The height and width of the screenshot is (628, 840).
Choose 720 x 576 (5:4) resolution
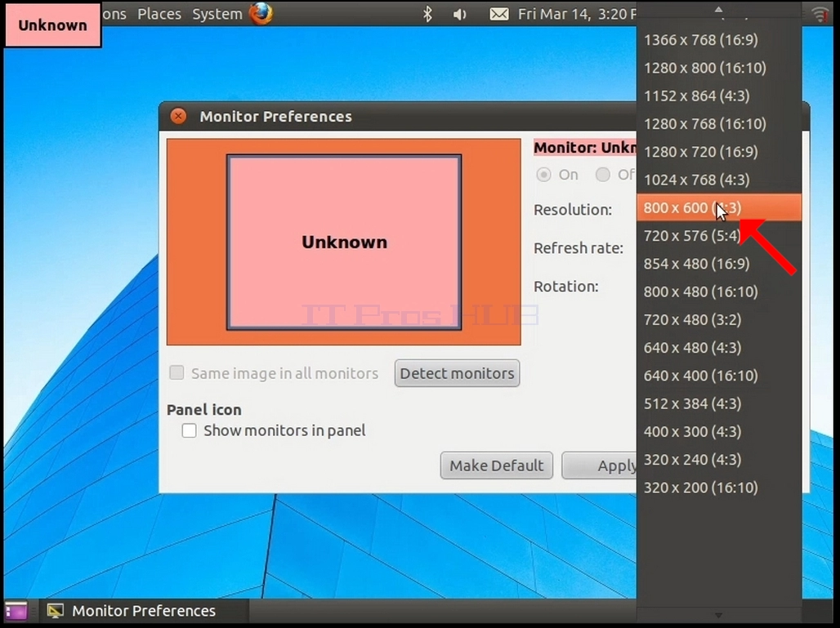[x=719, y=235]
